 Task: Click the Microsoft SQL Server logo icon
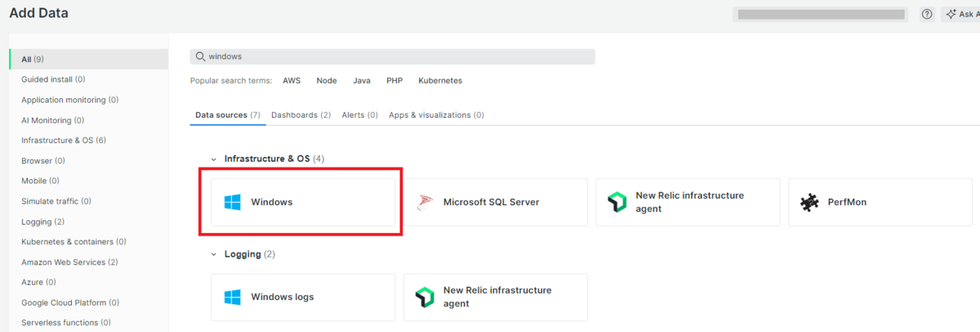425,202
